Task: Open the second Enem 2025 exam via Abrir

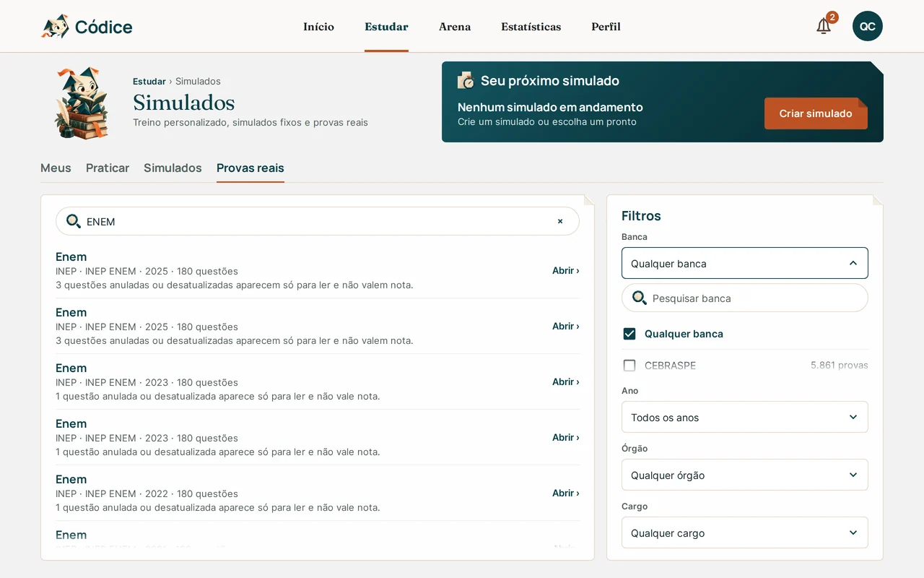Action: pyautogui.click(x=566, y=326)
